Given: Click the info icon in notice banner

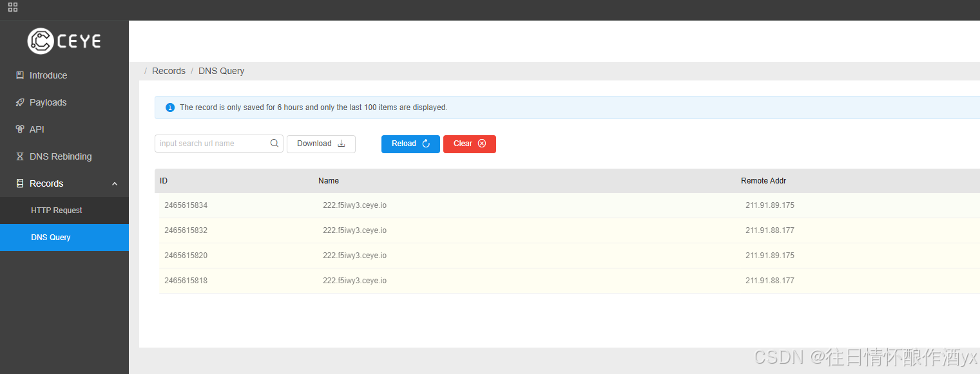Looking at the screenshot, I should 170,108.
